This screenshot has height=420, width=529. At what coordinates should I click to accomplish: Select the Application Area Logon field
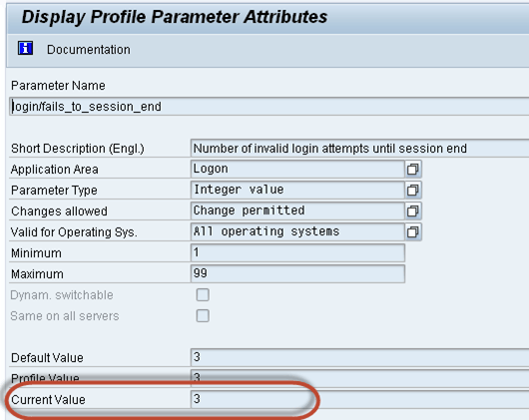pos(297,169)
